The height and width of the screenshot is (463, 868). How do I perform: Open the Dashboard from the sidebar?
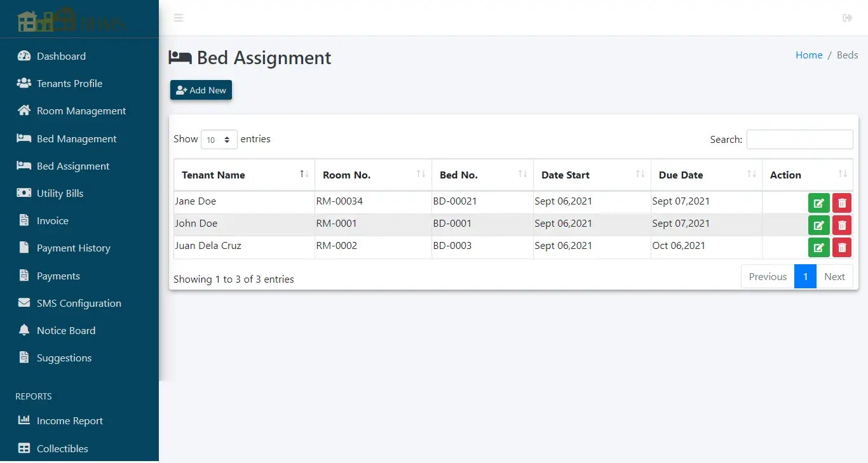point(61,56)
